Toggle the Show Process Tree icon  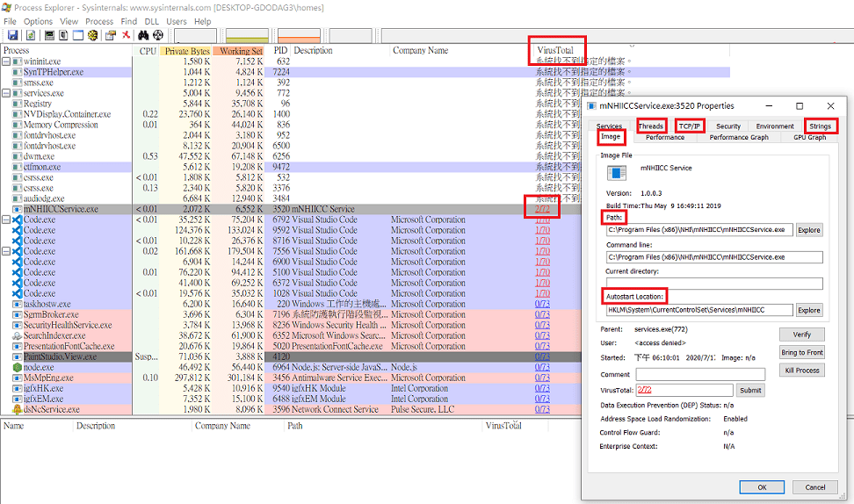tap(64, 35)
